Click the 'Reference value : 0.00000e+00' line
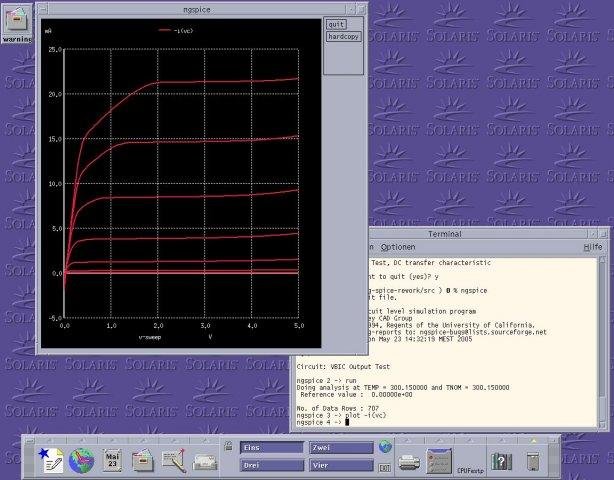The height and width of the screenshot is (480, 614). coord(356,395)
